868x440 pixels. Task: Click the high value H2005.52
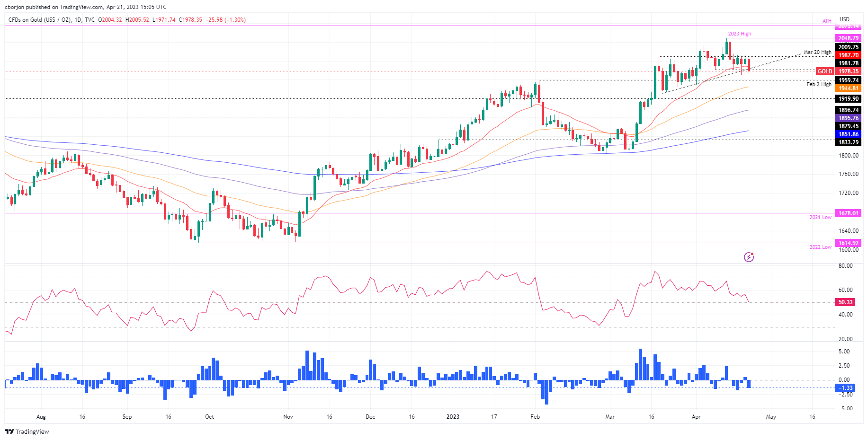pyautogui.click(x=137, y=20)
